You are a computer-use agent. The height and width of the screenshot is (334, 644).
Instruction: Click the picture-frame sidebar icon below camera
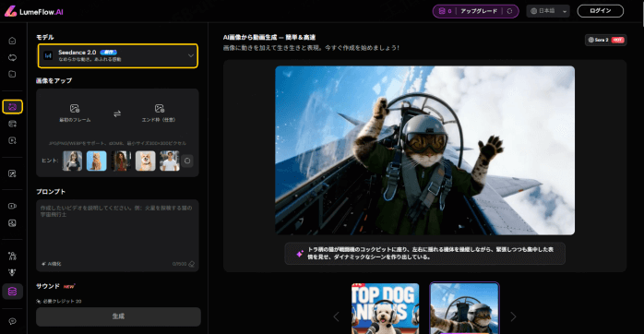point(12,223)
